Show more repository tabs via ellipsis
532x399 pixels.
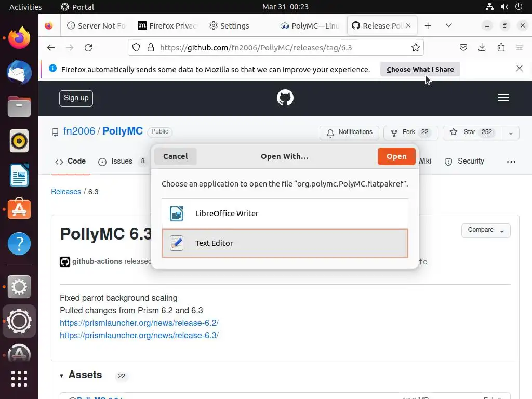tap(511, 162)
